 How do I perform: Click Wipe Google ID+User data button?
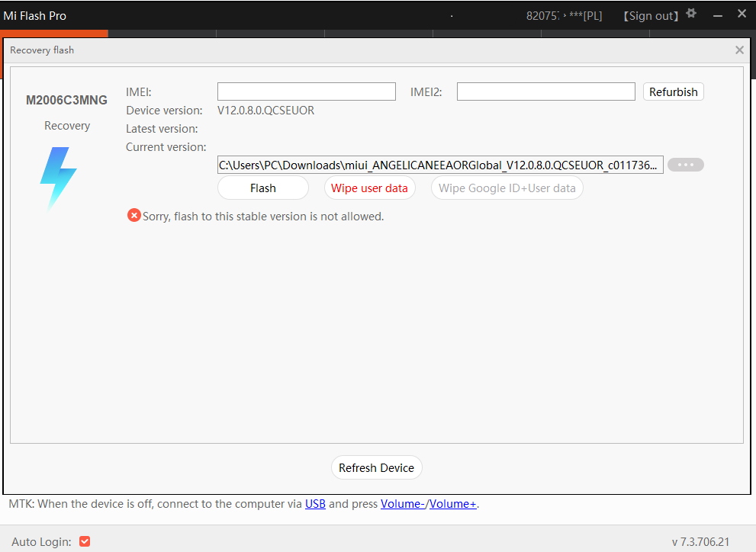[x=507, y=188]
